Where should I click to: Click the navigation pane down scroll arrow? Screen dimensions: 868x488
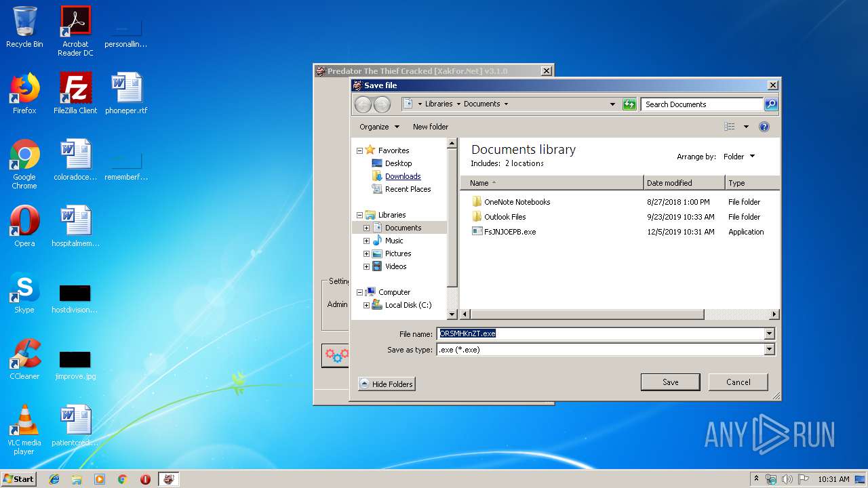pyautogui.click(x=452, y=314)
